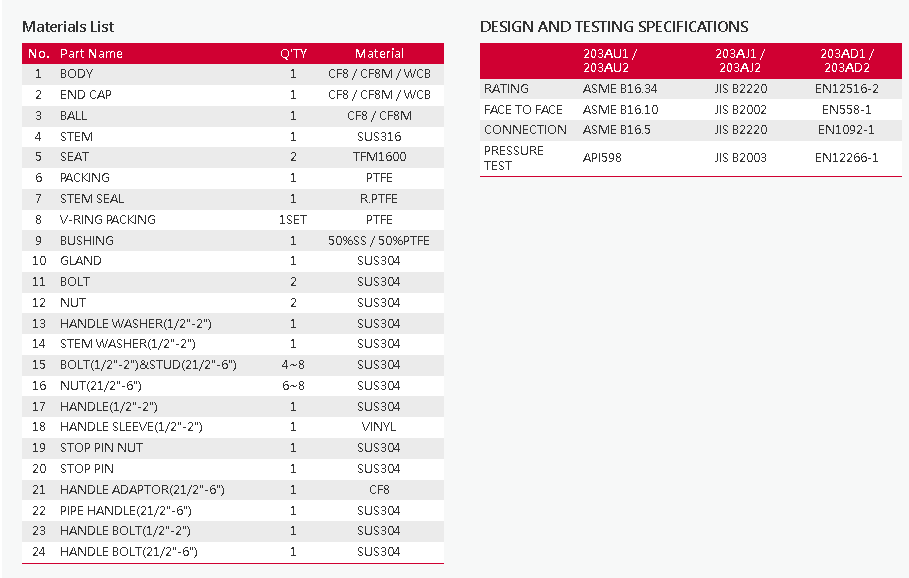
Task: Click the "50%SS / 50%PTFE" material cell
Action: pyautogui.click(x=379, y=241)
